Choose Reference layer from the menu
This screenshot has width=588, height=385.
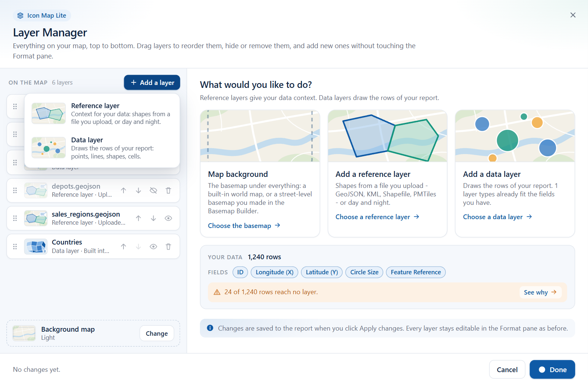[102, 114]
